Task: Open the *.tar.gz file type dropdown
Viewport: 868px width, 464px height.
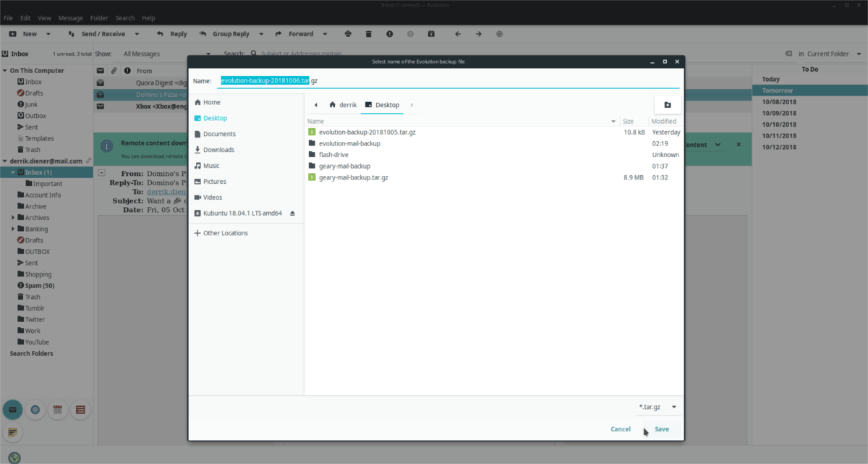Action: click(x=658, y=407)
